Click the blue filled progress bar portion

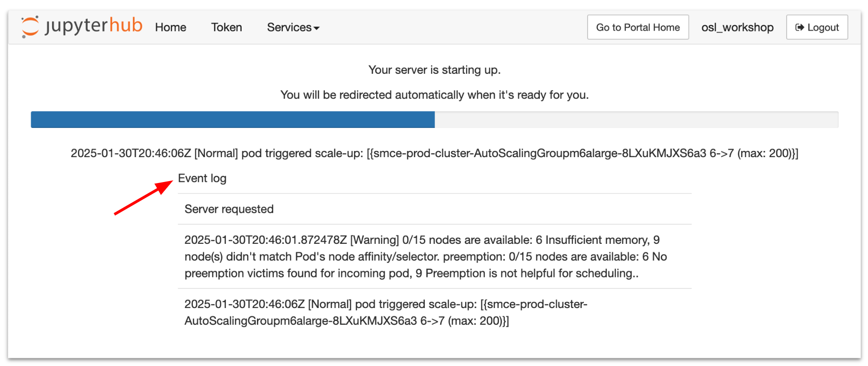tap(233, 120)
